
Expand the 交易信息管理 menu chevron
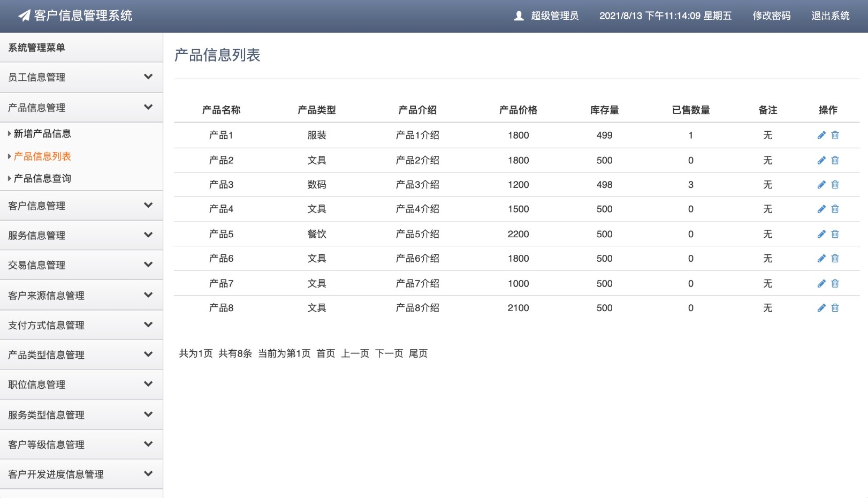(x=148, y=265)
